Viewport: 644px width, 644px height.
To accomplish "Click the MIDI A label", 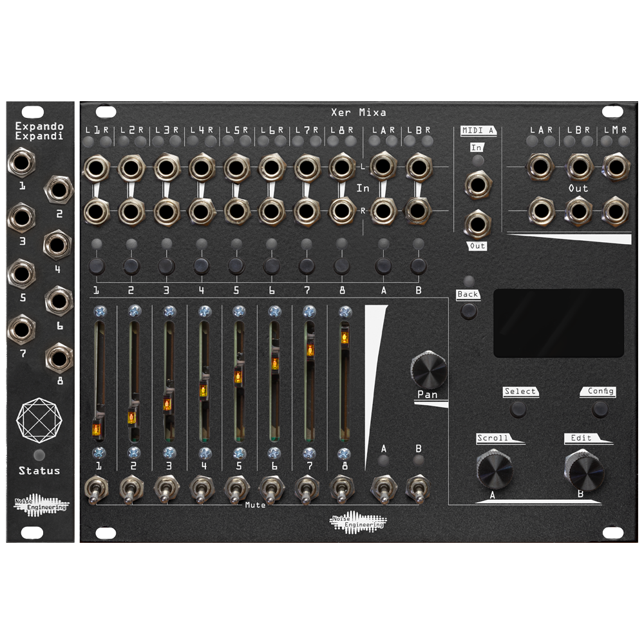I will (478, 131).
